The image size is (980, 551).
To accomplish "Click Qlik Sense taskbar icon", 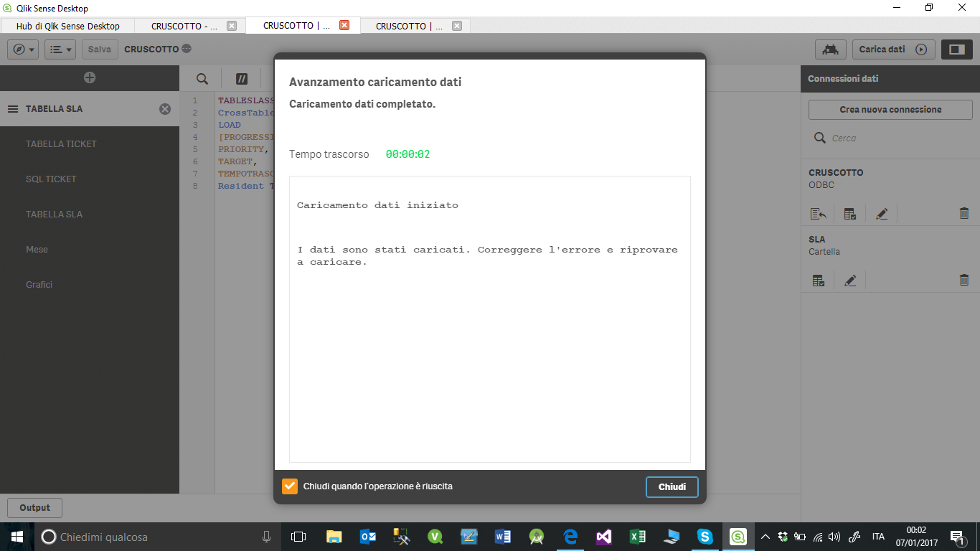I will 738,537.
